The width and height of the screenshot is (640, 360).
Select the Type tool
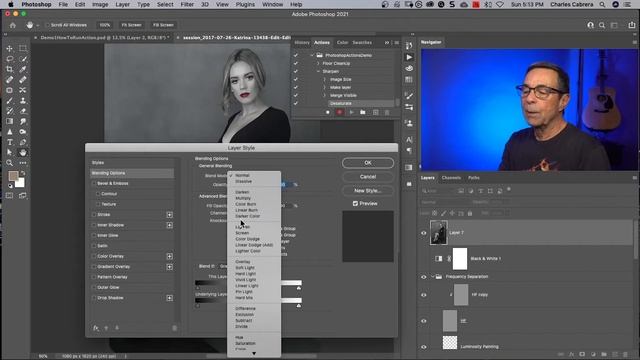9,142
